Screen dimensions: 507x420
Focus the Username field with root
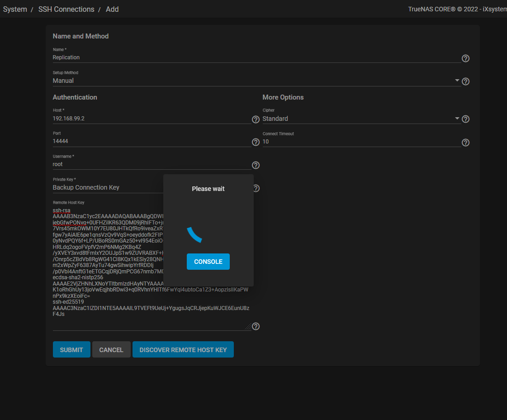[152, 164]
